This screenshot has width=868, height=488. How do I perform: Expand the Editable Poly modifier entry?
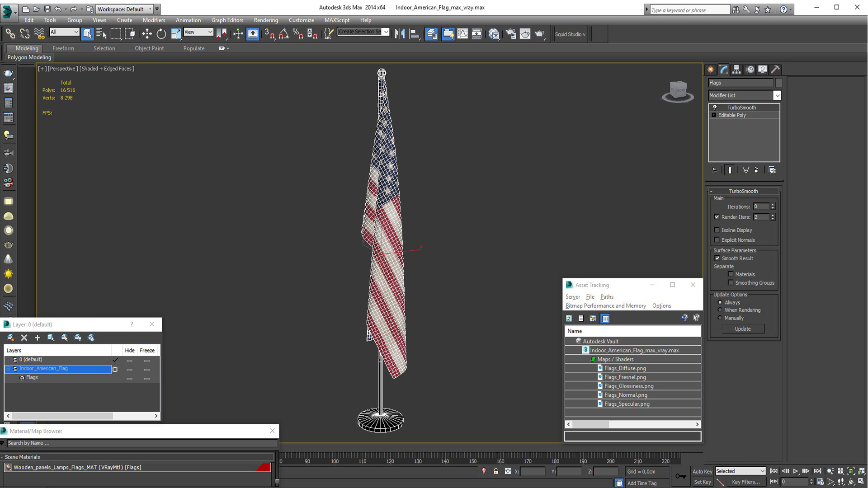(x=714, y=115)
